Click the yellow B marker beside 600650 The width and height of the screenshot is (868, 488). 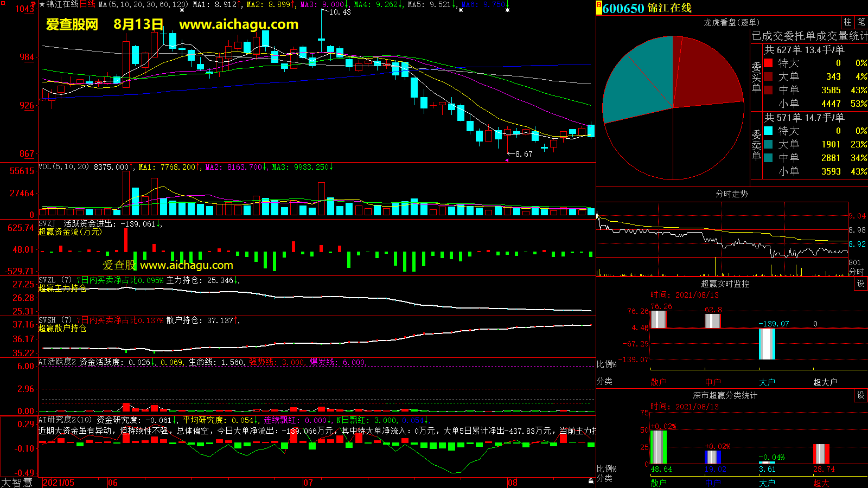point(599,8)
